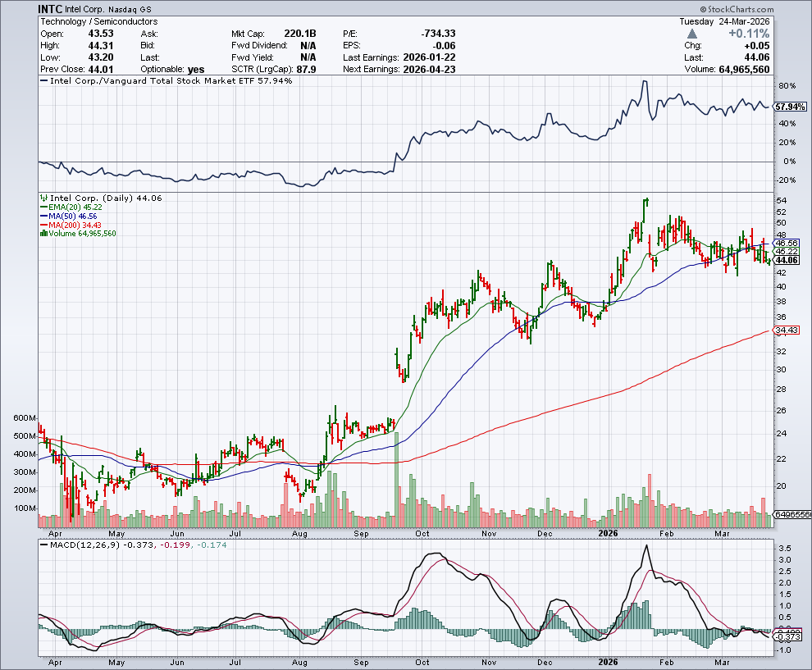Click the MACD(12,26,9) indicator label
The height and width of the screenshot is (670, 812).
[x=84, y=545]
